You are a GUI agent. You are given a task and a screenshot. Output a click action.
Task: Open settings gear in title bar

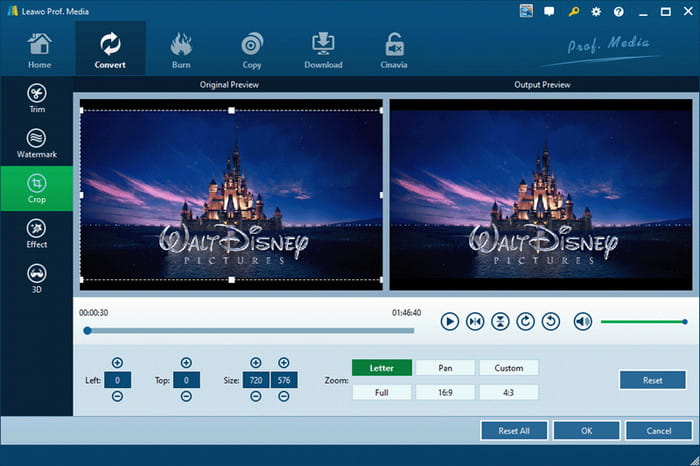pos(596,12)
